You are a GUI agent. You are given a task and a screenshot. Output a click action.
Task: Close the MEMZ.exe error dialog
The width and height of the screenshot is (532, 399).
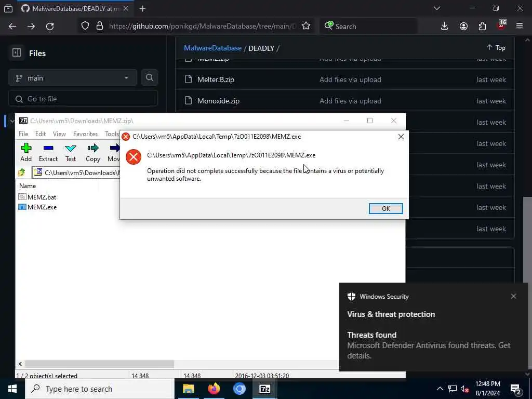tap(401, 137)
